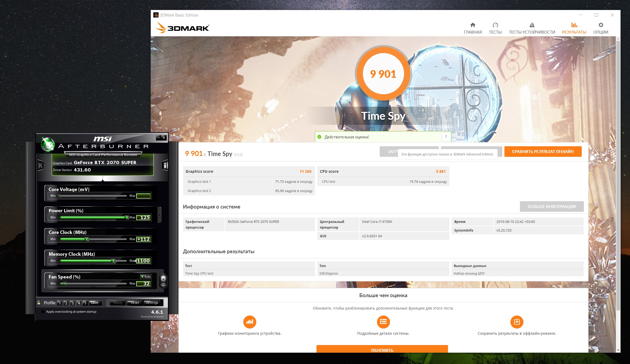
Task: Click valid score help question mark
Action: tap(446, 137)
